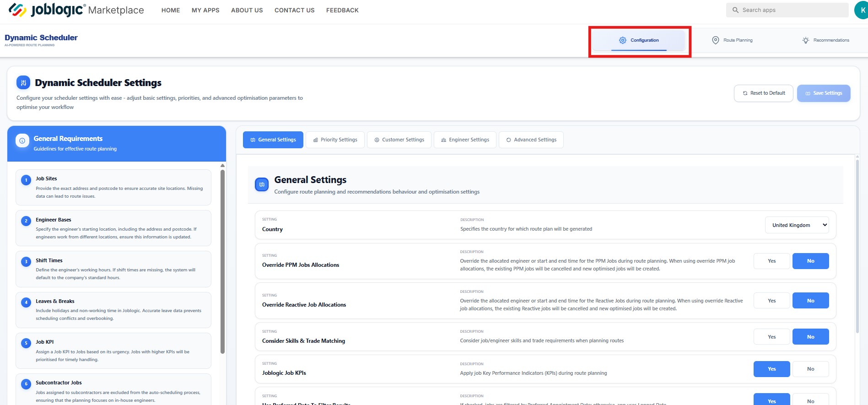Switch to the Engineer Settings tab
The height and width of the screenshot is (405, 868).
(x=465, y=140)
